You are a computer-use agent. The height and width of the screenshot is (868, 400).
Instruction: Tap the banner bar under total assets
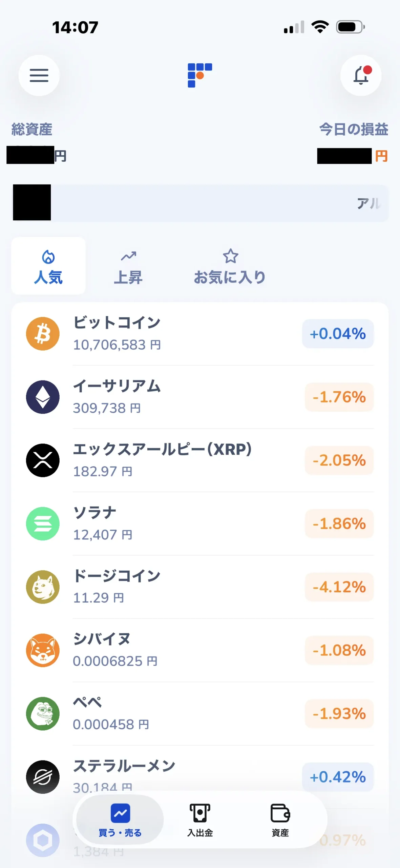[x=200, y=203]
